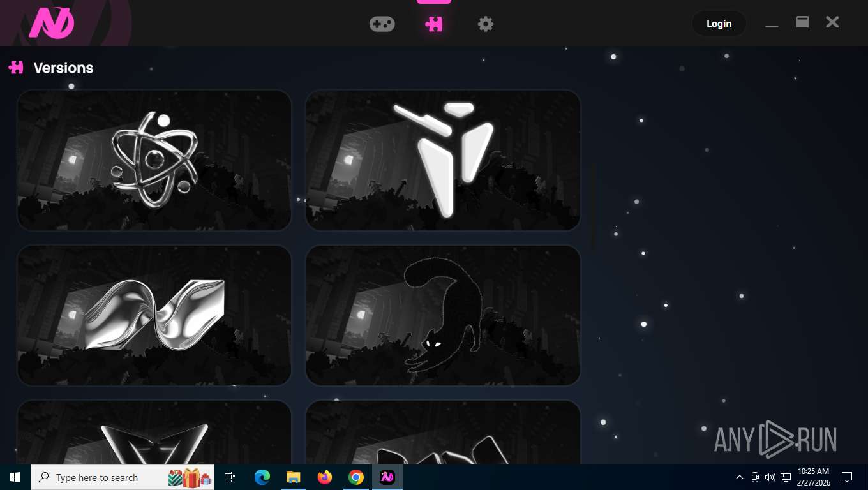This screenshot has width=868, height=490.
Task: Open File Explorer from the taskbar
Action: click(x=294, y=477)
